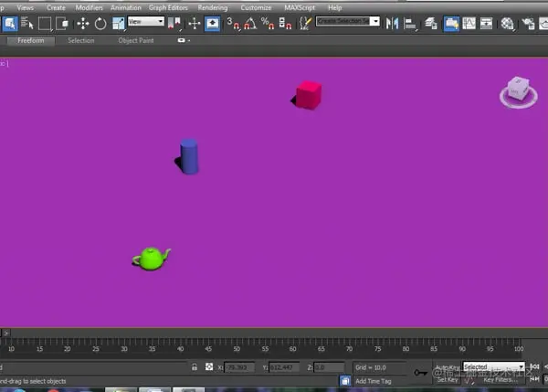Toggle the 3D Snaps magnet icon
The width and height of the screenshot is (548, 392).
point(233,24)
